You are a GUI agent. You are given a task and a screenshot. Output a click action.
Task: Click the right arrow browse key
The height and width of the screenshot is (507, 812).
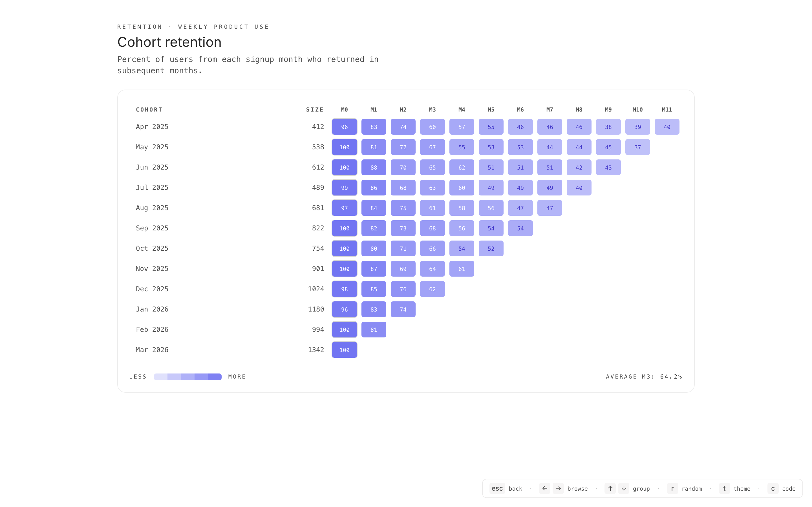coord(558,488)
